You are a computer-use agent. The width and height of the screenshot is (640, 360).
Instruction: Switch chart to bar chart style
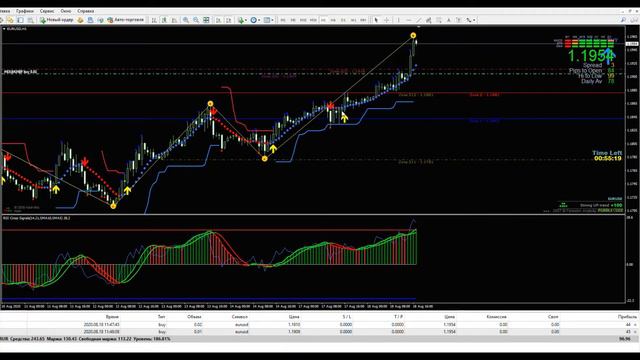coord(154,20)
